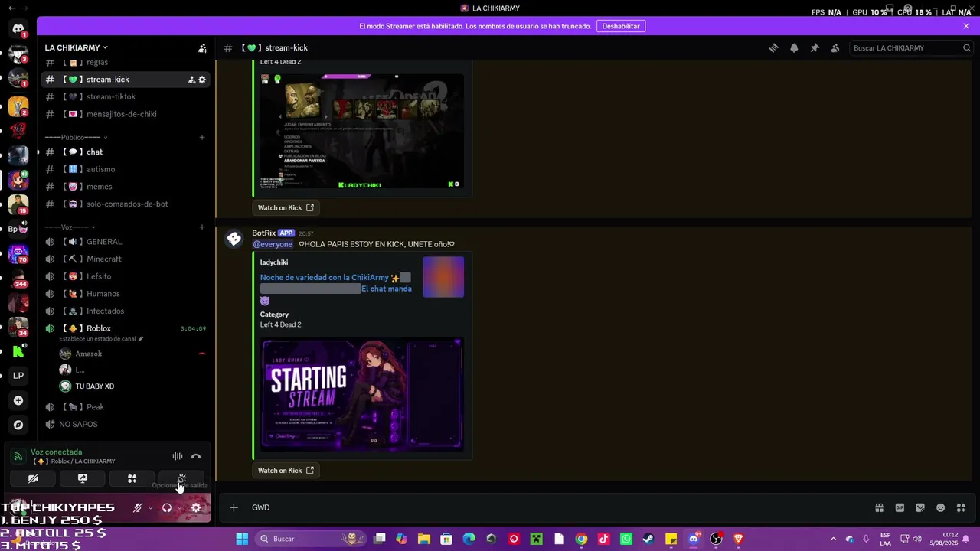Open Noche de variedad stream title link
980x551 pixels.
point(335,283)
